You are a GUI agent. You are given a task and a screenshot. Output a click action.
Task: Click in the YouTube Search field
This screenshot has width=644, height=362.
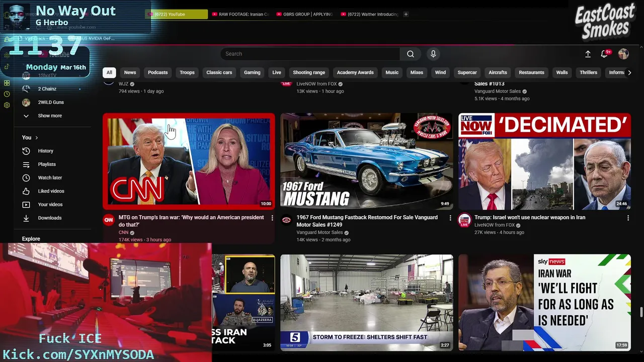pos(310,54)
